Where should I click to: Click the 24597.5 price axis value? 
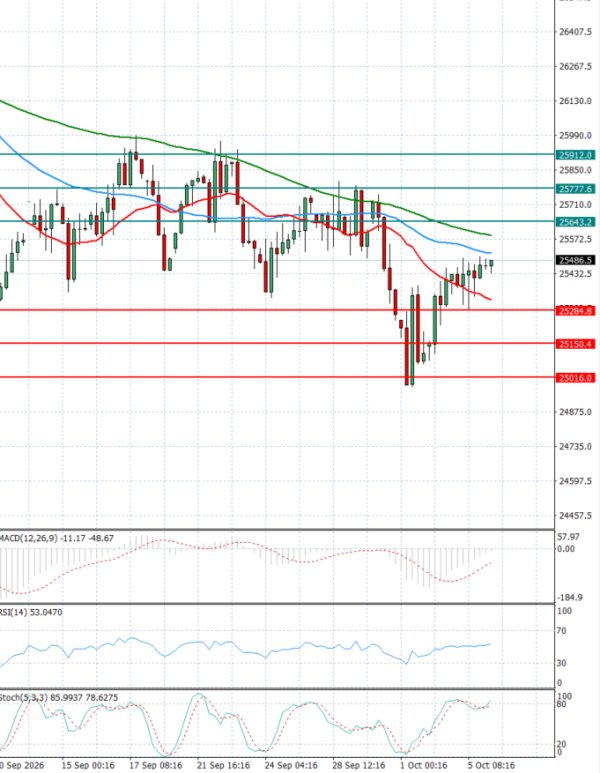pos(575,481)
